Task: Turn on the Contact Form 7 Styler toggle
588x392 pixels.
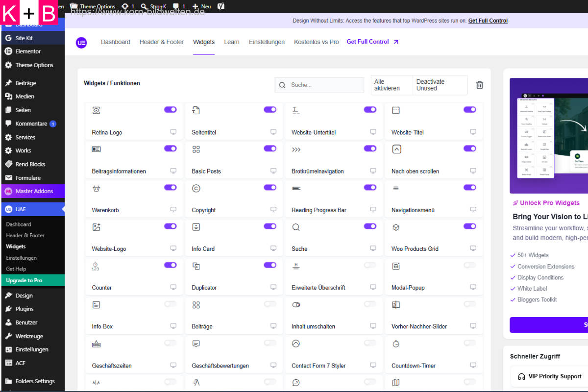Action: point(370,343)
